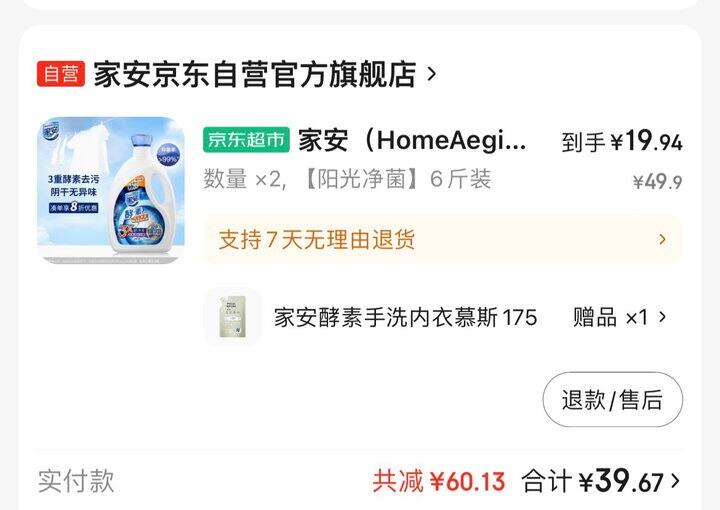Click the green 京东超市 badge
Viewport: 720px width, 510px height.
[x=246, y=140]
